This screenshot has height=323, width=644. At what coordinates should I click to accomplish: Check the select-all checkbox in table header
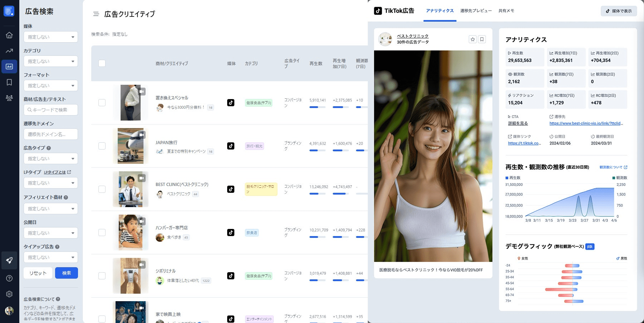[x=102, y=63]
